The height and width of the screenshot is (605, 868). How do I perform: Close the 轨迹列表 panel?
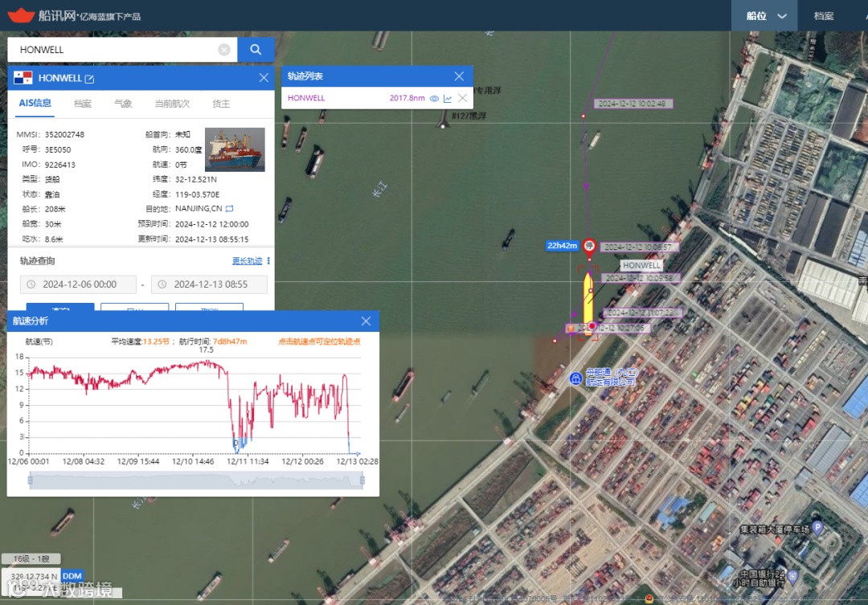pos(459,76)
